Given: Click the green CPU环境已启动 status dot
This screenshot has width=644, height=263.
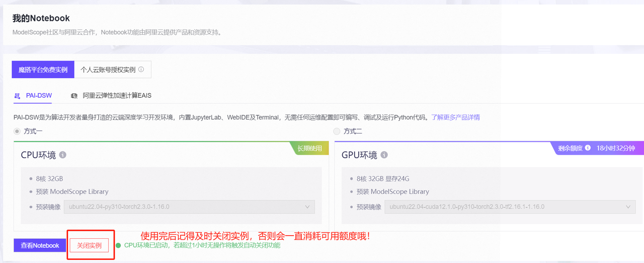Looking at the screenshot, I should (x=118, y=245).
